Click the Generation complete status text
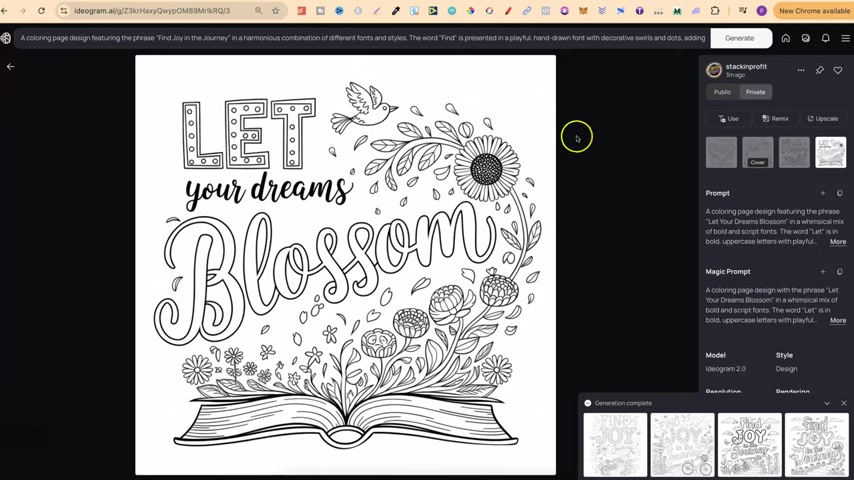Image resolution: width=854 pixels, height=480 pixels. pyautogui.click(x=623, y=403)
